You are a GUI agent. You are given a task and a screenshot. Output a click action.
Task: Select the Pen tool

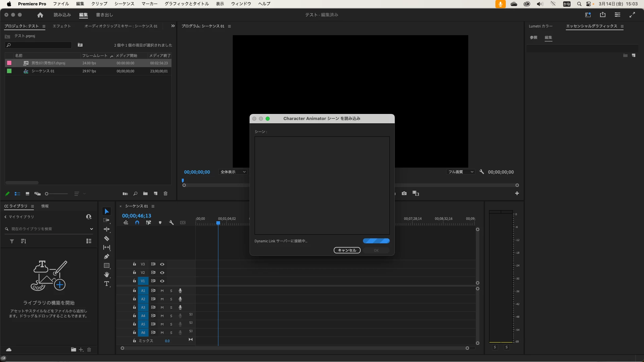pos(107,257)
